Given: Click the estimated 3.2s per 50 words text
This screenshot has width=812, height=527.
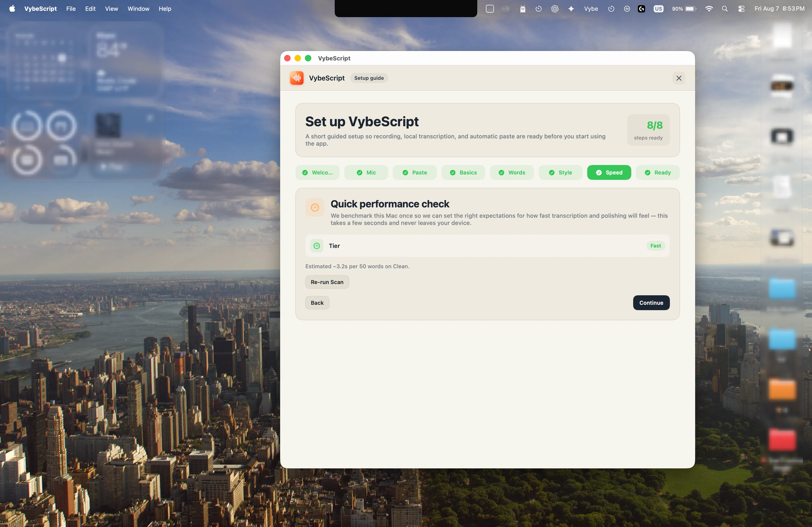Looking at the screenshot, I should click(357, 266).
